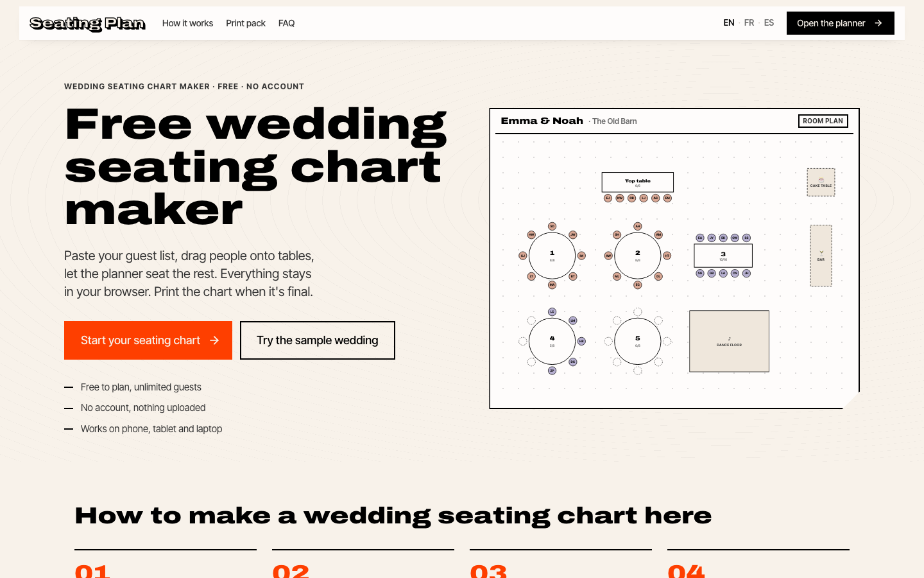Go to the FAQ section
The image size is (924, 578).
click(x=286, y=23)
